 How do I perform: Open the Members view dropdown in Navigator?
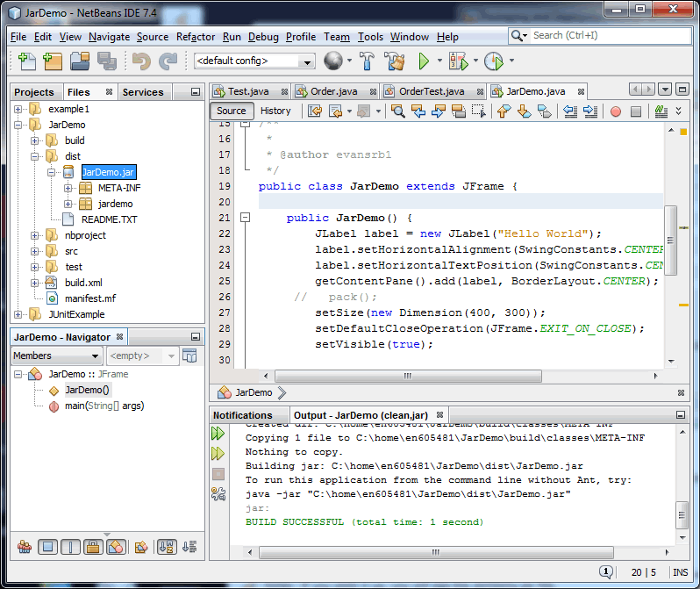(56, 356)
